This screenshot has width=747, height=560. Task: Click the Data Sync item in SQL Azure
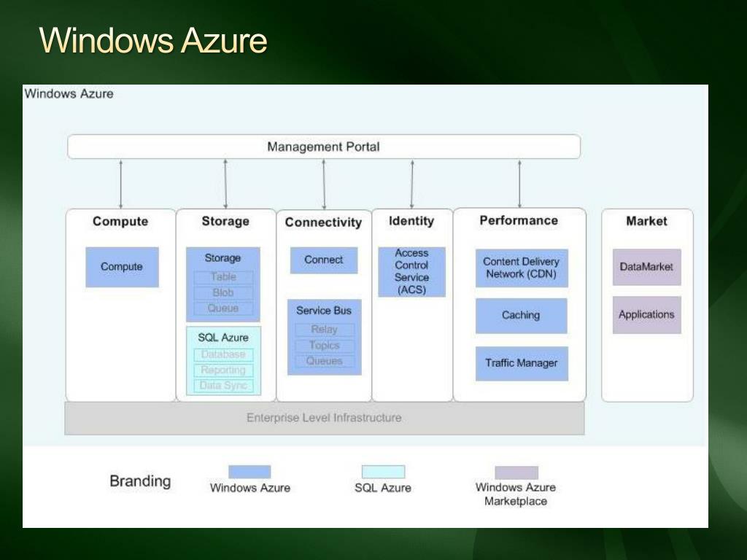(x=223, y=385)
